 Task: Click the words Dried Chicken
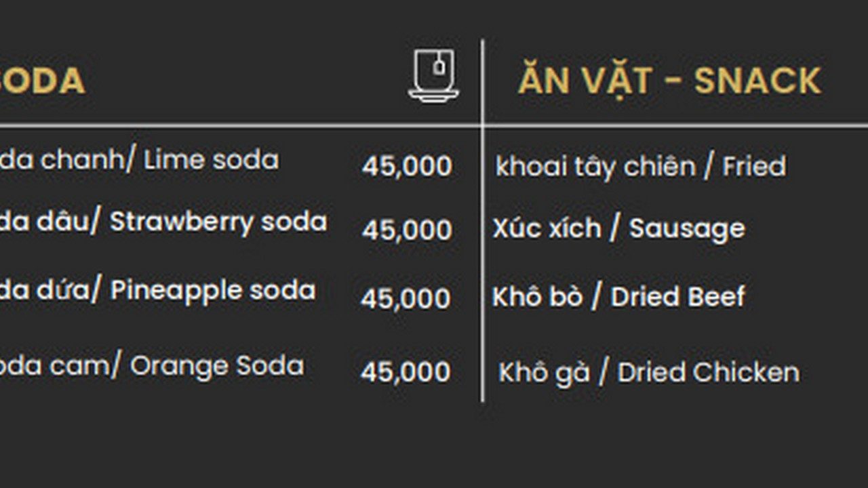[708, 372]
